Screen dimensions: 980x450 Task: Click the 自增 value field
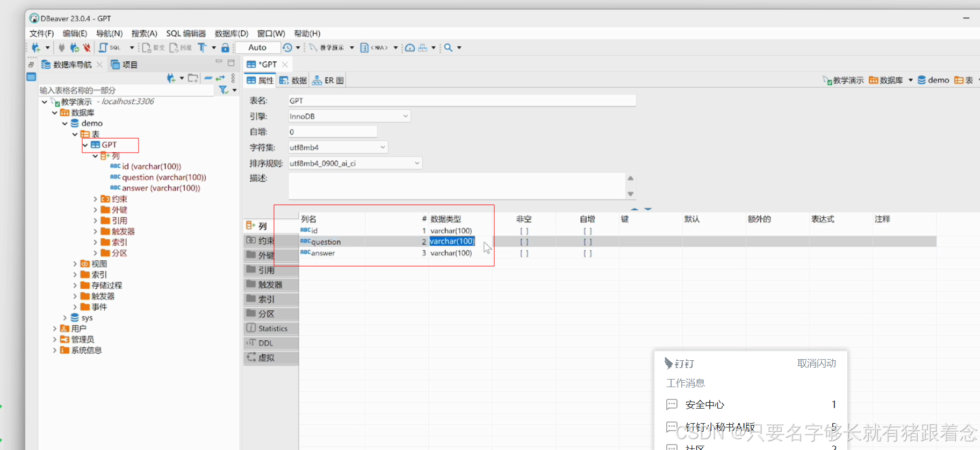333,132
